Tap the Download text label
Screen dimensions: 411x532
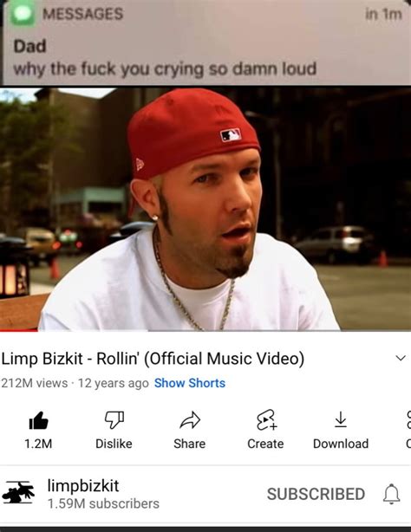point(341,444)
